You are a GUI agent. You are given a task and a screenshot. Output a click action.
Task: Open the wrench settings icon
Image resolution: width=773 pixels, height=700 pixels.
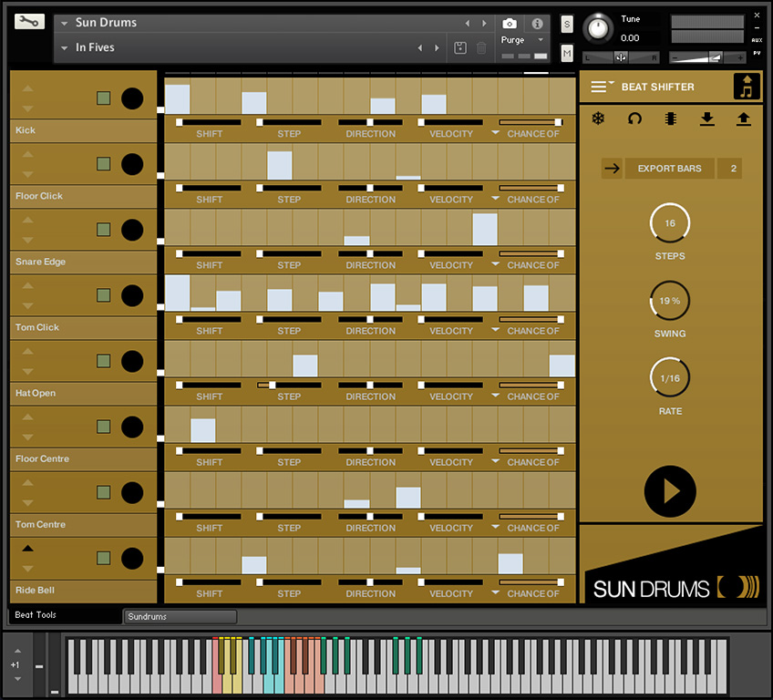click(x=29, y=21)
